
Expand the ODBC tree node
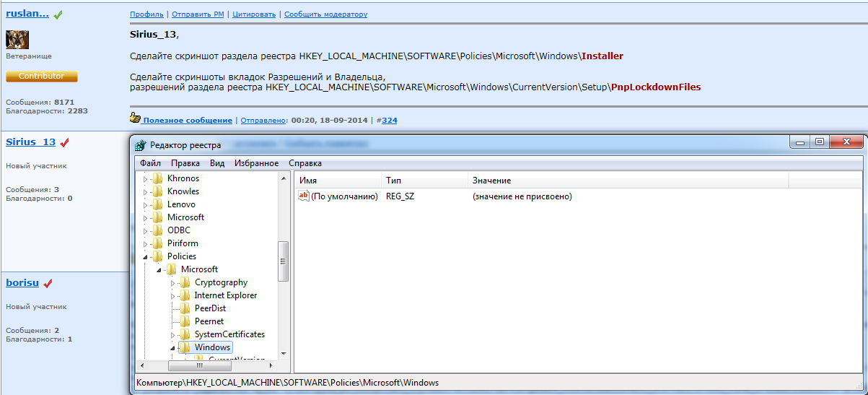pos(145,231)
